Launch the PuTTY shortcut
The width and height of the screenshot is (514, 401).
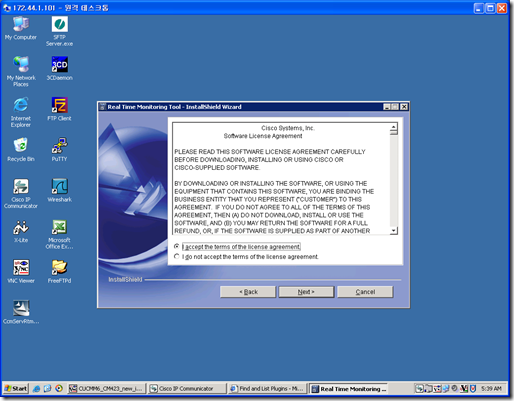pyautogui.click(x=59, y=150)
